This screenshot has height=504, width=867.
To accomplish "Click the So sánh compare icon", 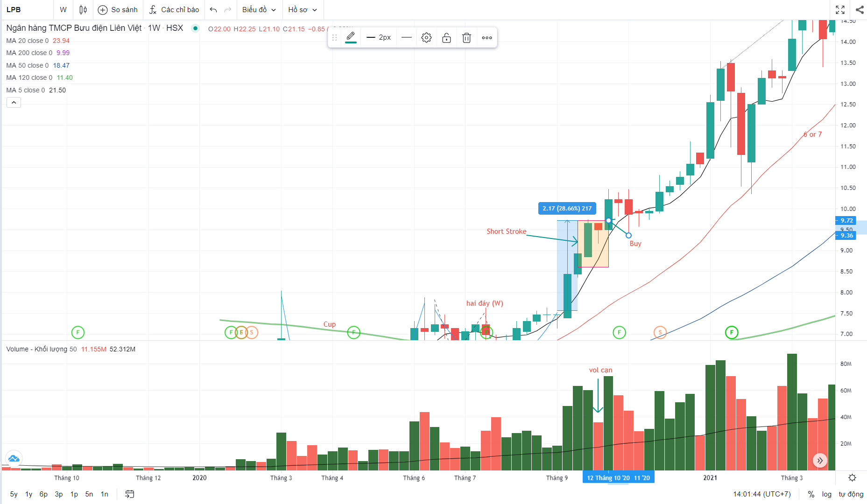I will pyautogui.click(x=103, y=10).
